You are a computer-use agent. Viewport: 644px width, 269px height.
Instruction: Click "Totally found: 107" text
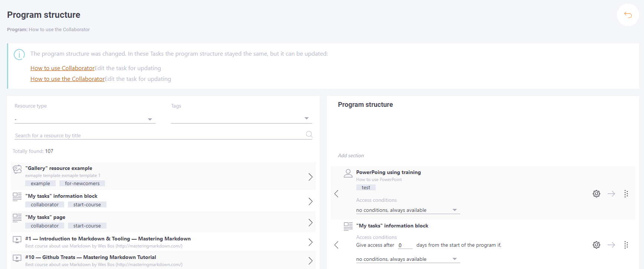click(x=33, y=151)
